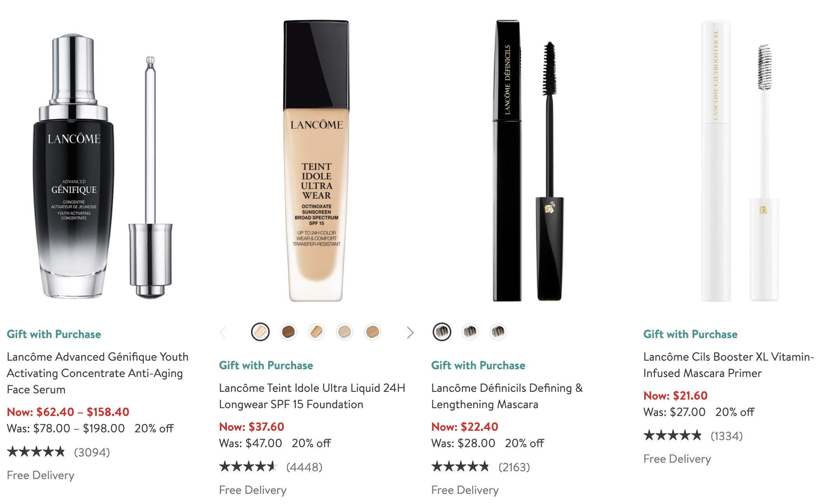Viewport: 824px width, 504px height.
Task: Select the first mascara color swatch
Action: [x=442, y=332]
